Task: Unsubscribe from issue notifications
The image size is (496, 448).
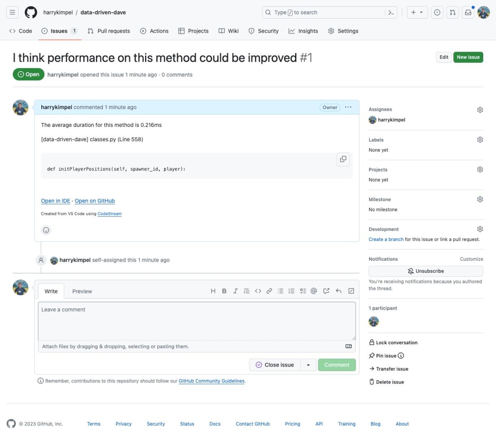Action: pyautogui.click(x=426, y=271)
